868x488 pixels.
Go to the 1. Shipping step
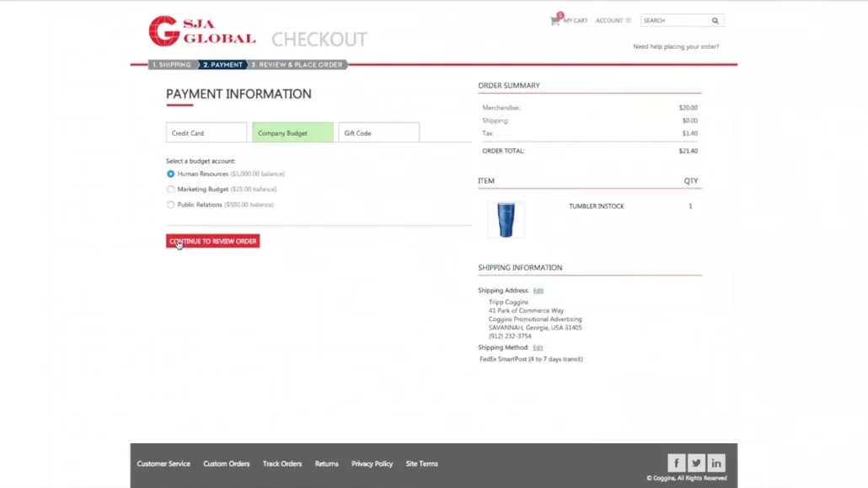coord(172,65)
